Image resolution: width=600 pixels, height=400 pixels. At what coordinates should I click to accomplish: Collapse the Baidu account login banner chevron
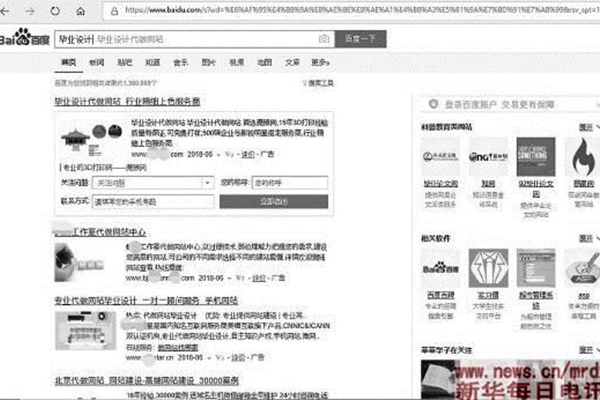[x=597, y=105]
